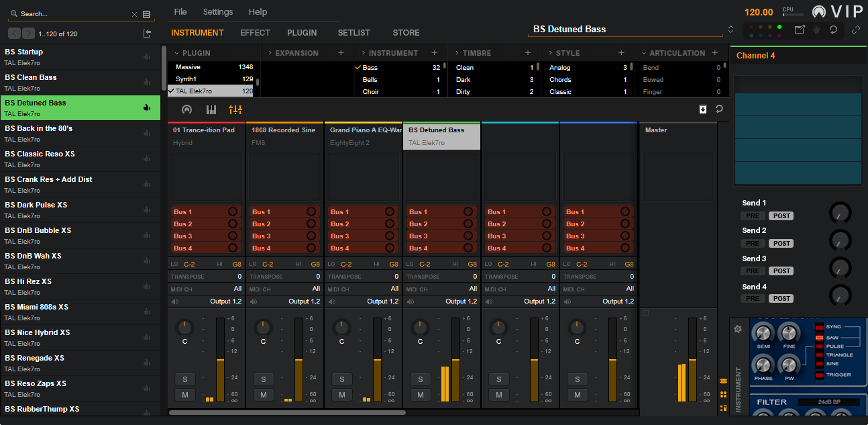
Task: Click the import multi download icon above Master
Action: (703, 109)
